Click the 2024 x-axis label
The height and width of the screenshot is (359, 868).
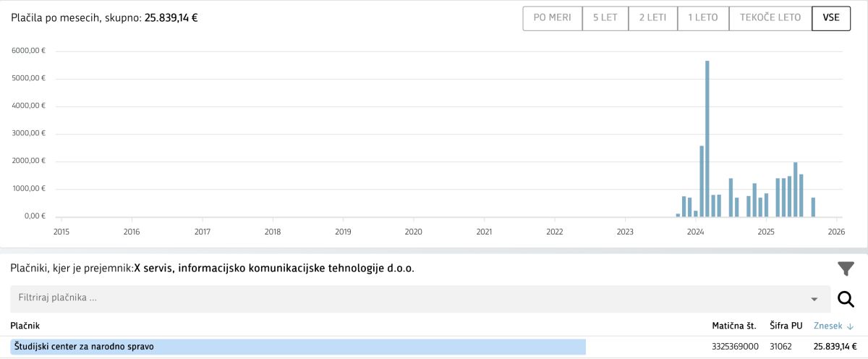tap(696, 232)
